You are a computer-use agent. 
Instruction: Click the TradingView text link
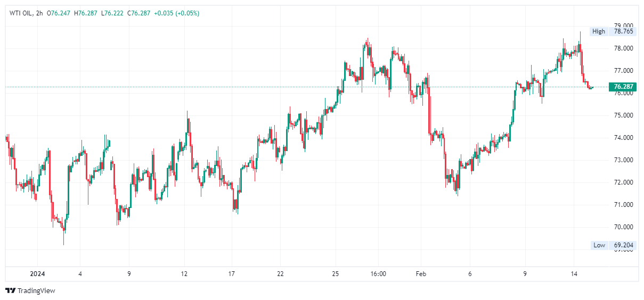click(36, 291)
